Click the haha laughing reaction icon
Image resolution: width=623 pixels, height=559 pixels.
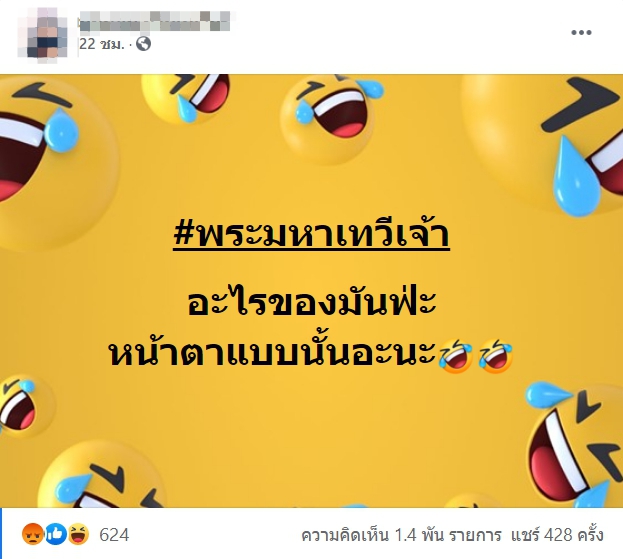pyautogui.click(x=78, y=534)
